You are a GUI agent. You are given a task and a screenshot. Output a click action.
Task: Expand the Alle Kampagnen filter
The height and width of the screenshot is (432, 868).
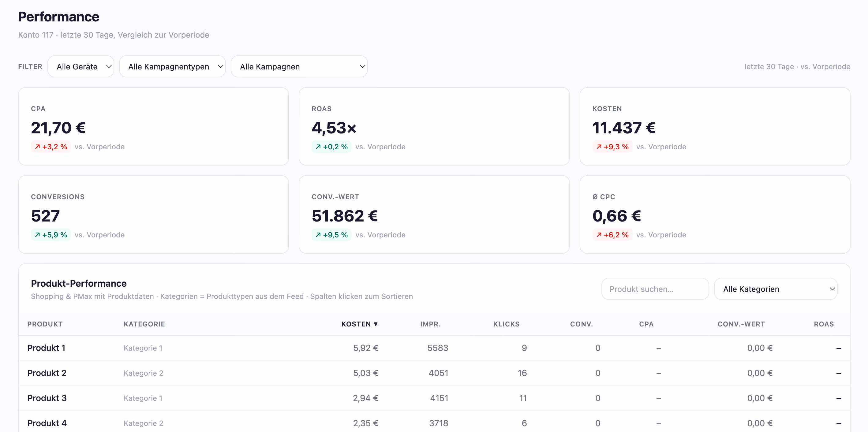299,66
